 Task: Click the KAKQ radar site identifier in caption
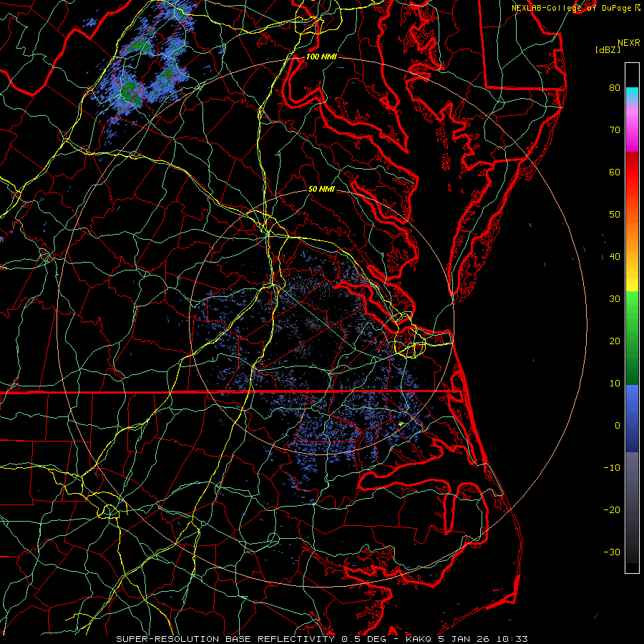[419, 639]
